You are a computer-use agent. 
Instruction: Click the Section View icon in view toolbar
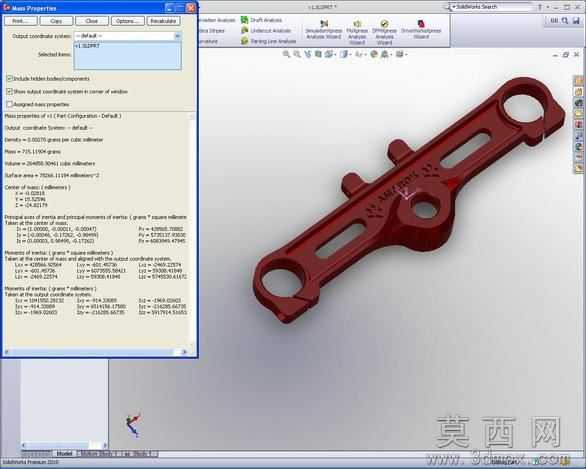coord(318,54)
